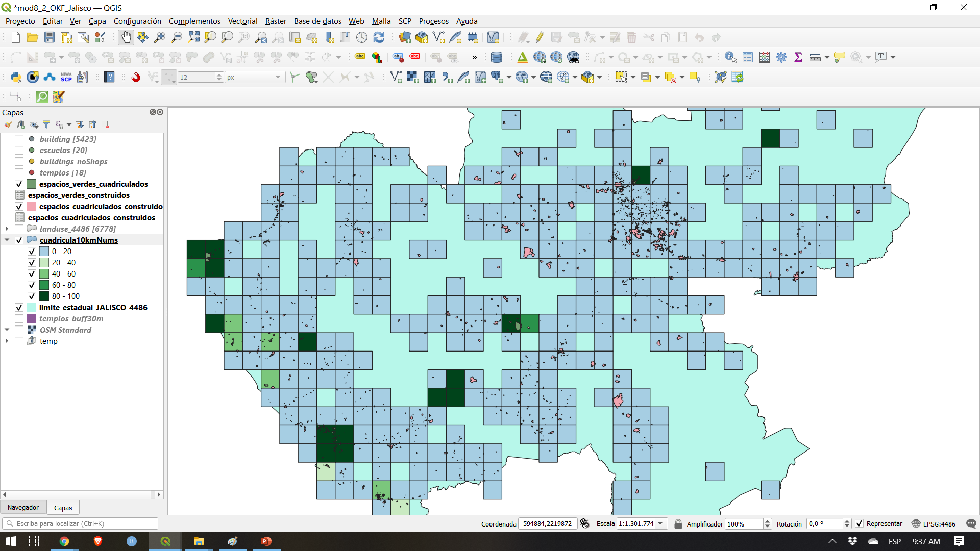Refresh the map canvas

click(379, 37)
